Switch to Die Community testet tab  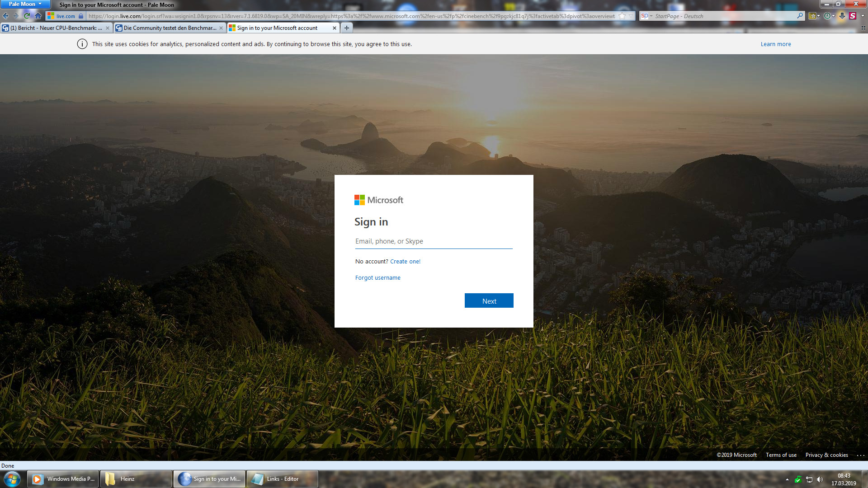(x=167, y=28)
